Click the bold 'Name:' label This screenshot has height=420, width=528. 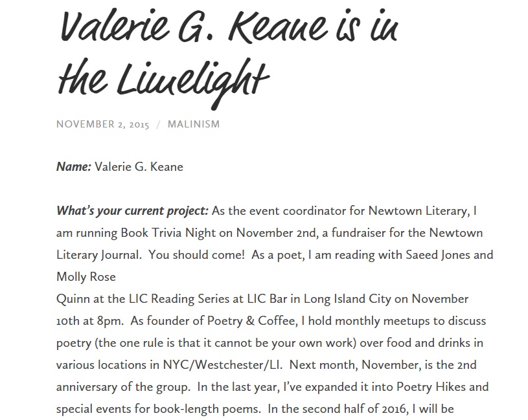[73, 167]
